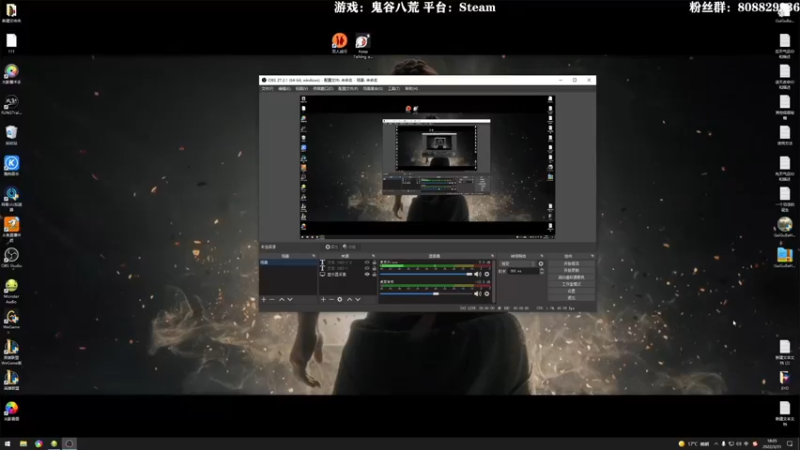Show hidden system tray icons chevron
Image resolution: width=800 pixels, height=450 pixels.
pos(716,444)
